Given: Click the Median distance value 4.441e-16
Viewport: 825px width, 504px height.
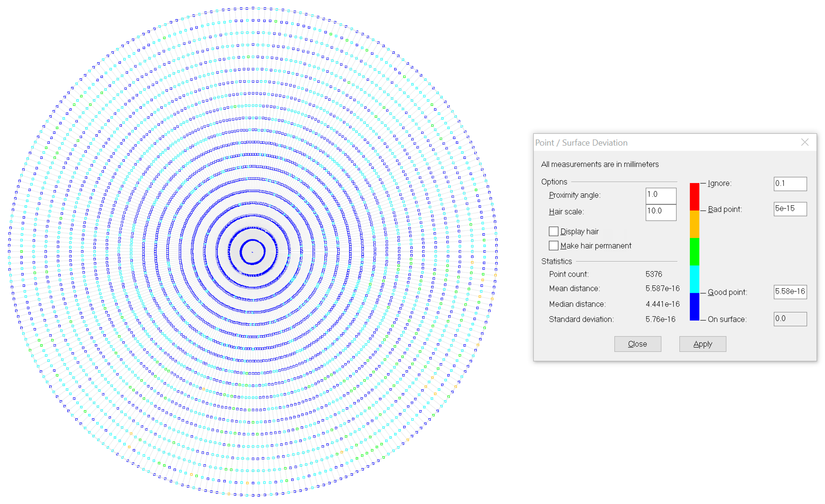Looking at the screenshot, I should click(662, 304).
